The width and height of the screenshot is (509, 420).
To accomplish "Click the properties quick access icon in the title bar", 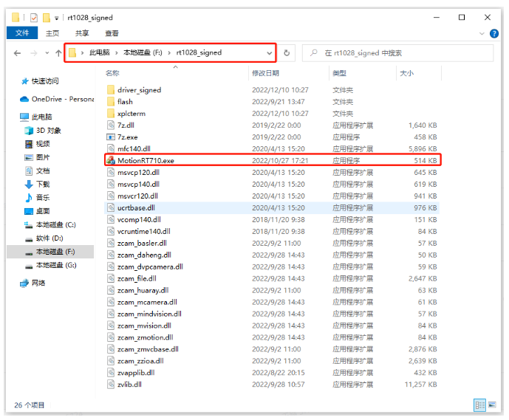I will (34, 18).
